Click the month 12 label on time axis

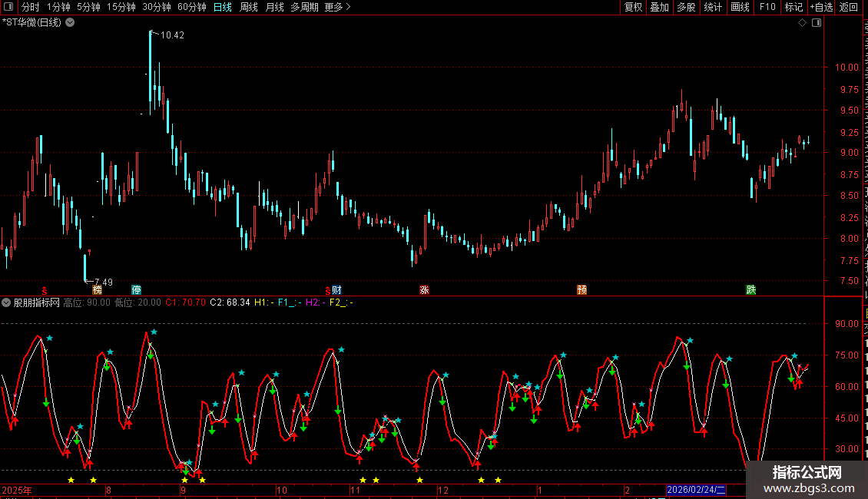tap(443, 490)
